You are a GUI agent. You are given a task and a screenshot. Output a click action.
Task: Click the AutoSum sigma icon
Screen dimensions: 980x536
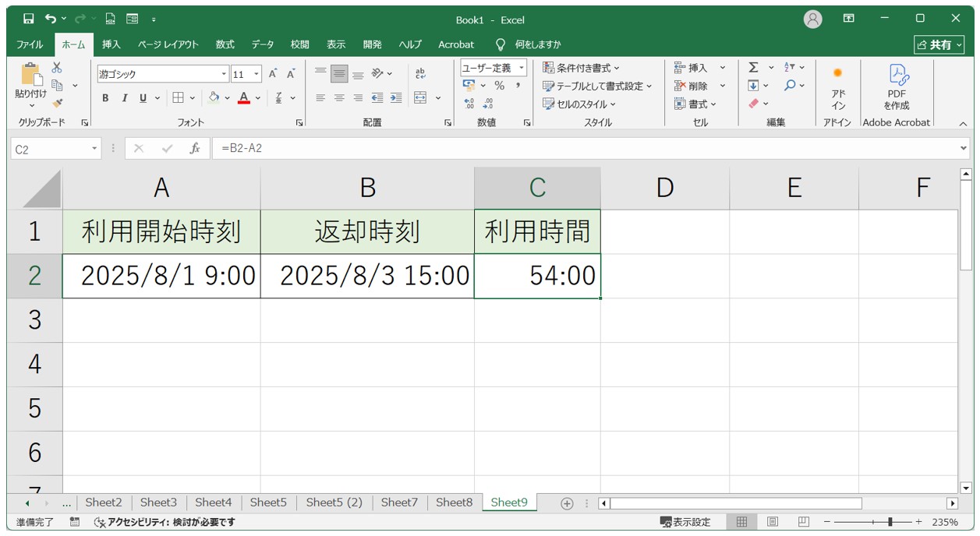coord(753,68)
